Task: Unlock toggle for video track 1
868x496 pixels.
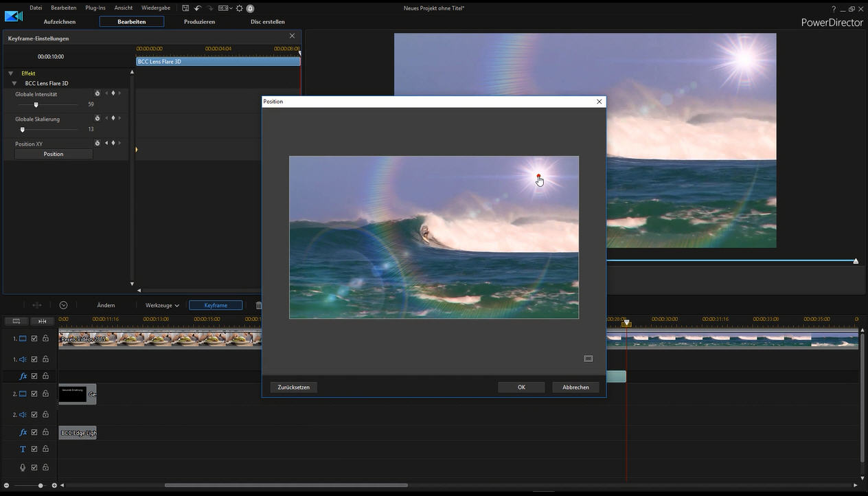Action: click(45, 339)
